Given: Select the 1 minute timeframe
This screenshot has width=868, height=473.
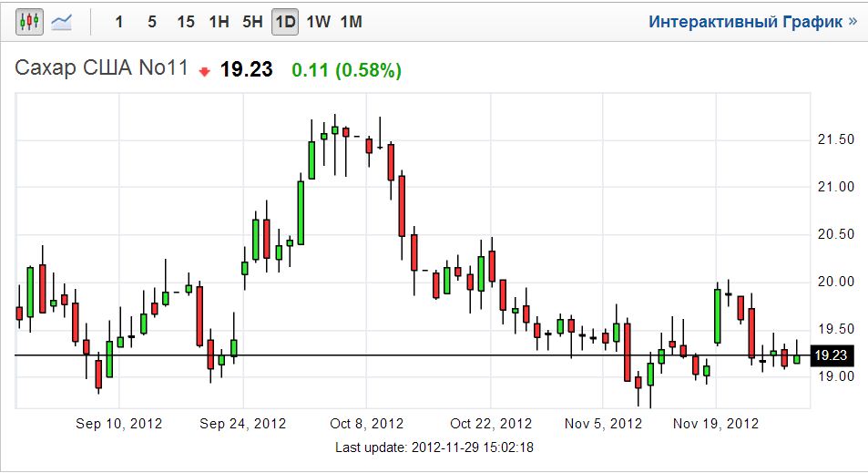Looking at the screenshot, I should [x=119, y=22].
